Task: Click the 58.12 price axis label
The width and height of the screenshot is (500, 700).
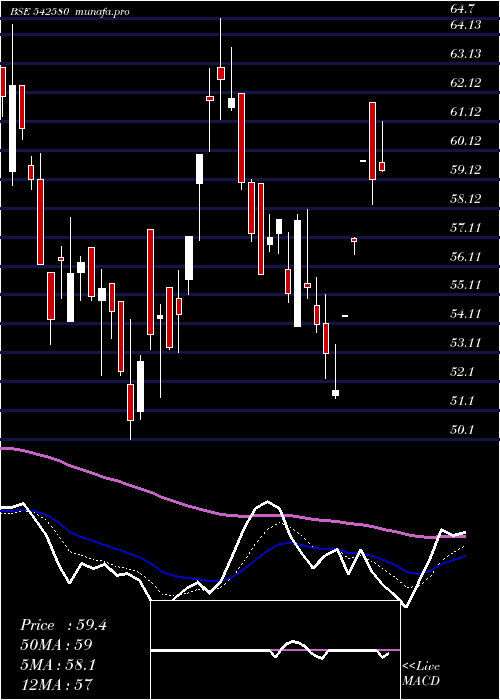Action: pos(466,199)
